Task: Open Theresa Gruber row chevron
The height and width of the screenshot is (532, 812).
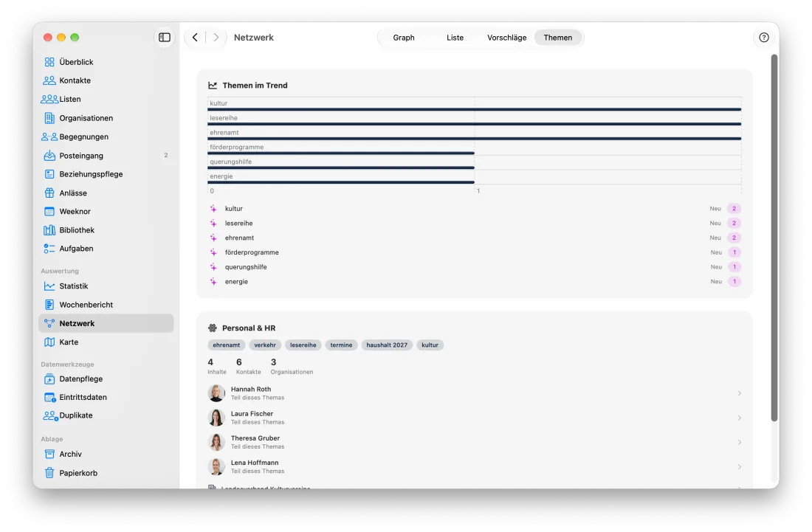Action: click(740, 443)
